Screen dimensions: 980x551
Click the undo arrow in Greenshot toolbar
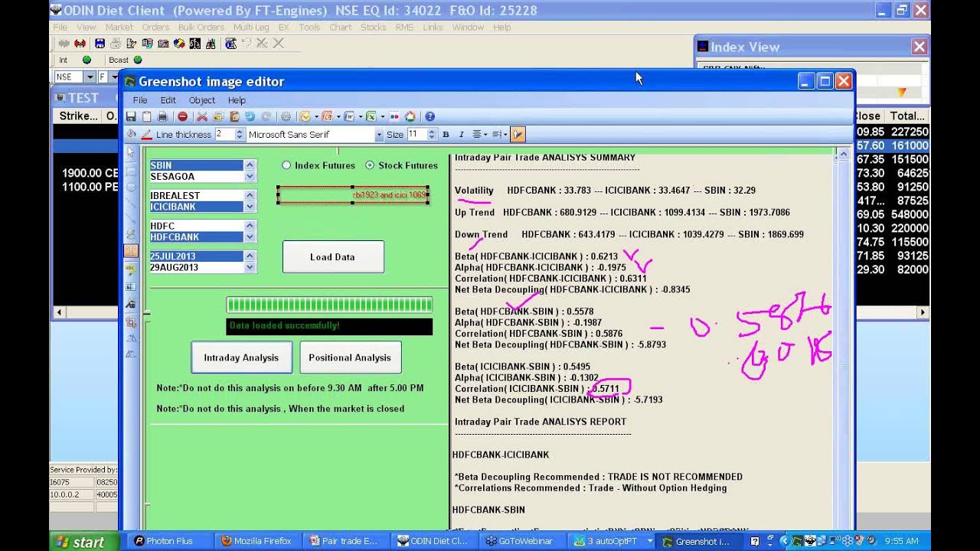(x=250, y=116)
